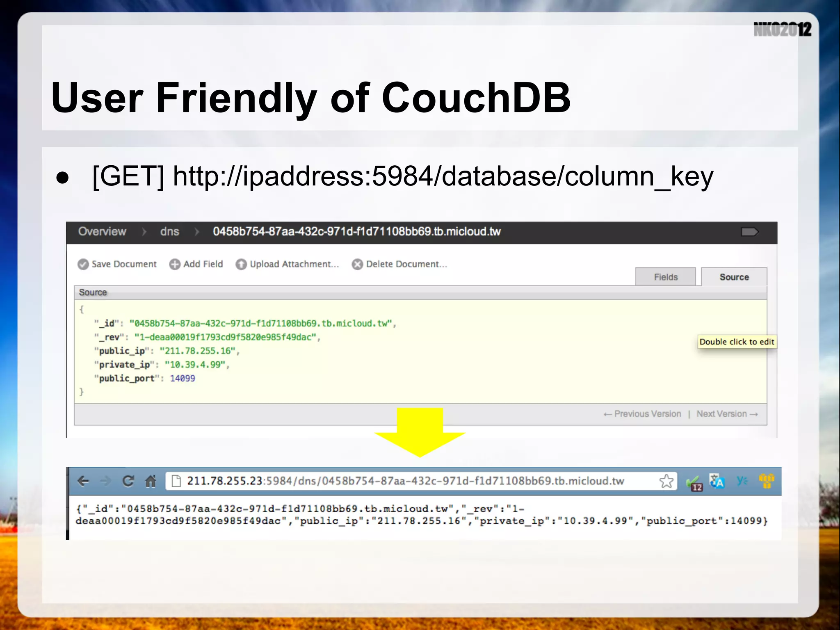Click the public_ip value "211.78.255.16"

(x=198, y=351)
